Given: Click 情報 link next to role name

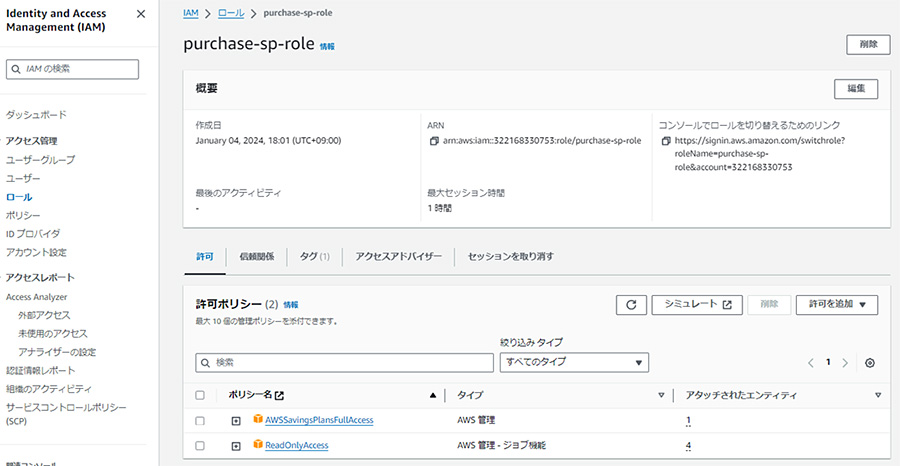Looking at the screenshot, I should tap(327, 46).
